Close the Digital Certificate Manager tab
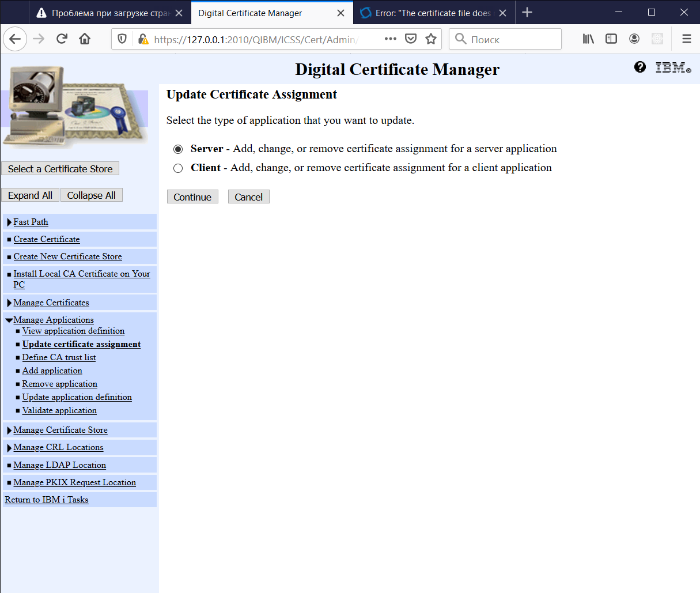Viewport: 700px width, 593px height. point(341,13)
